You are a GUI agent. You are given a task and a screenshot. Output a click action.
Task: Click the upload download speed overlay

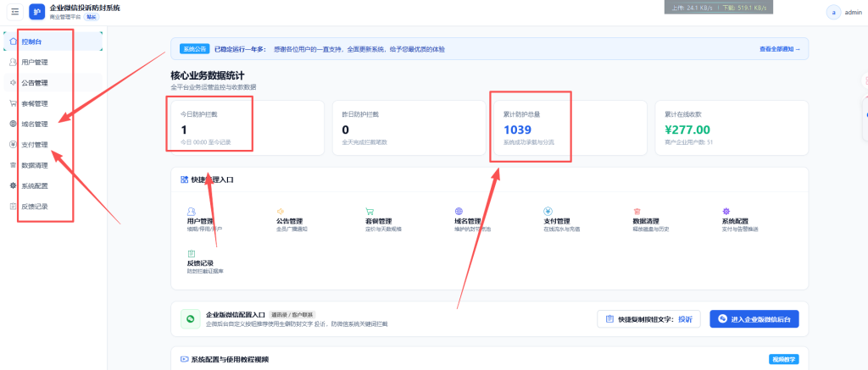click(x=719, y=8)
